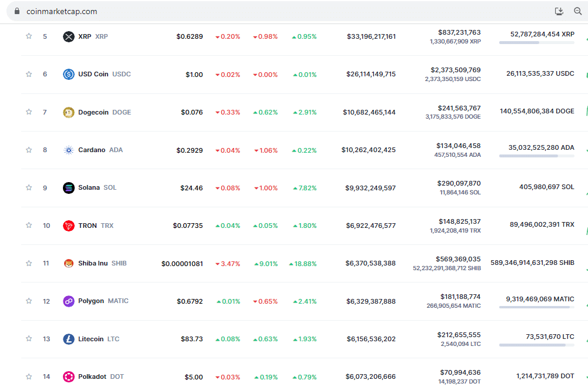The image size is (588, 390).
Task: Click XRP market cap $33,196,217,161
Action: click(371, 37)
